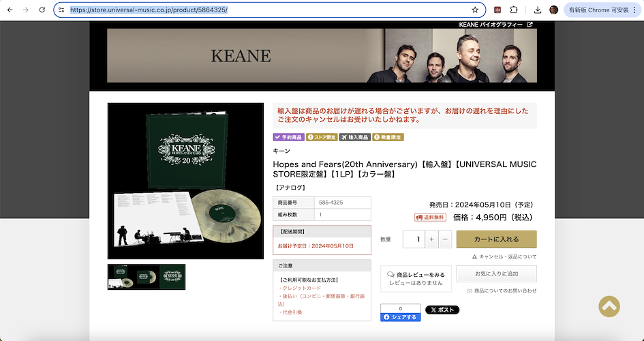Click the 組み枚数 value 1
644x341 pixels.
point(320,214)
